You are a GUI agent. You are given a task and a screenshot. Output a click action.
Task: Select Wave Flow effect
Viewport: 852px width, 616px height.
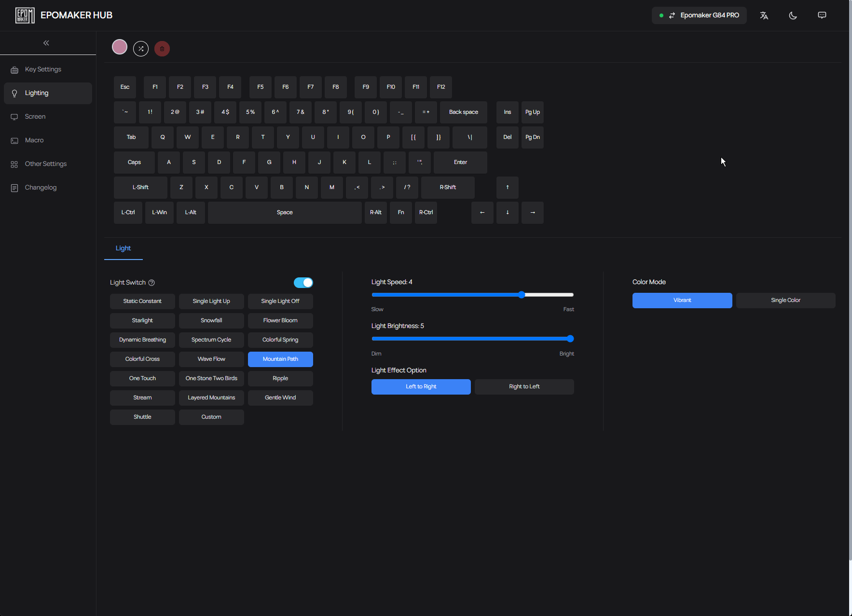pos(211,359)
